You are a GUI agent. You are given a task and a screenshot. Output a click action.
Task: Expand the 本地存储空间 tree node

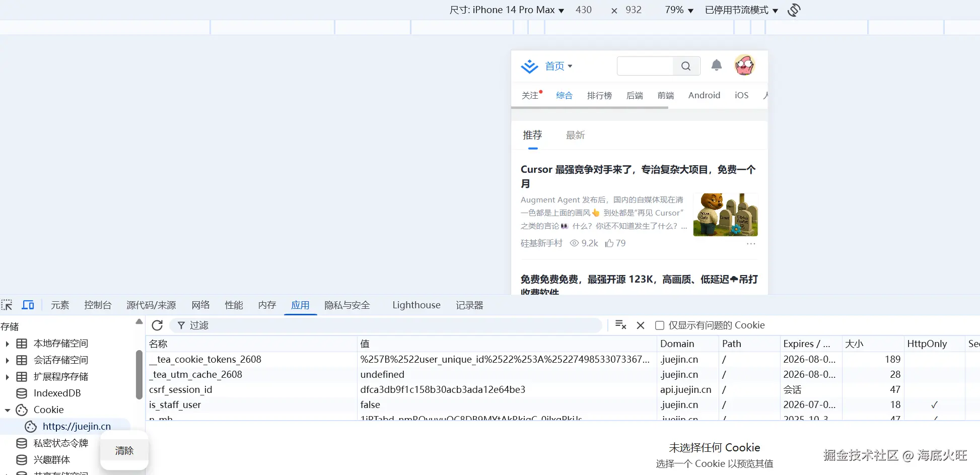pos(7,344)
